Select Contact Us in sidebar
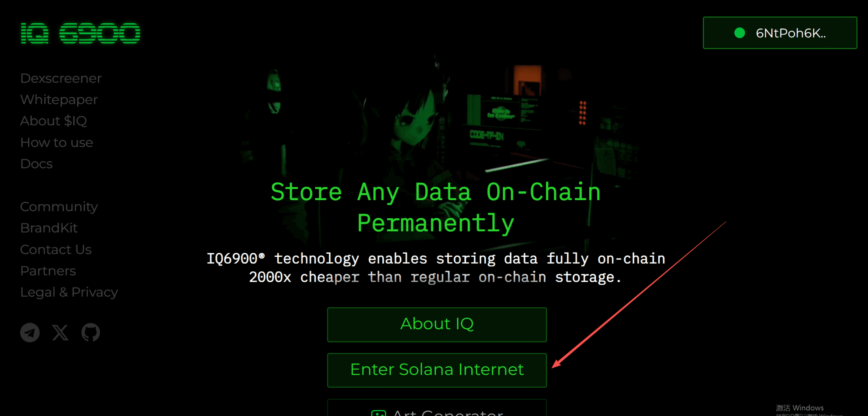Screen dimensions: 868x416 56,249
